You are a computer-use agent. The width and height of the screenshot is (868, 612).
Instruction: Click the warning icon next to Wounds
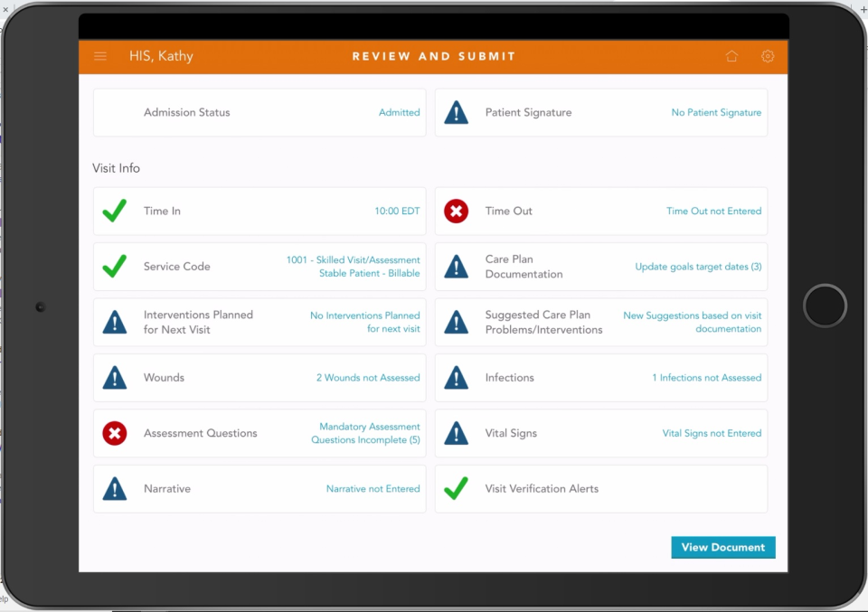tap(114, 377)
